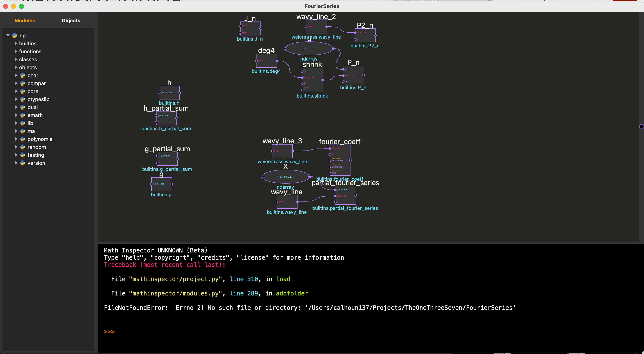
Task: Click the emath Python module icon
Action: [23, 115]
